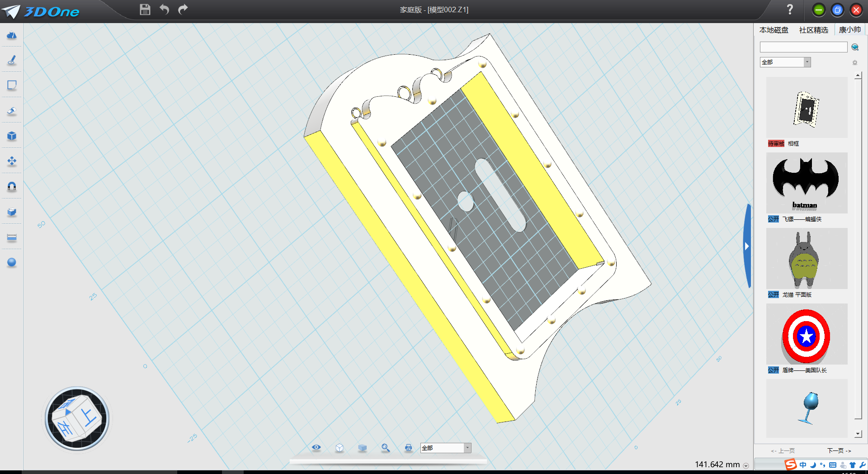Toggle shaded solid cube display mode
The image size is (868, 474).
tap(362, 448)
